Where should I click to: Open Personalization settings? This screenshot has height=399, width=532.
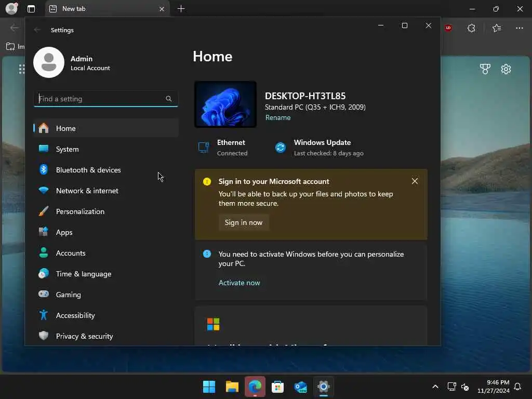point(106,211)
